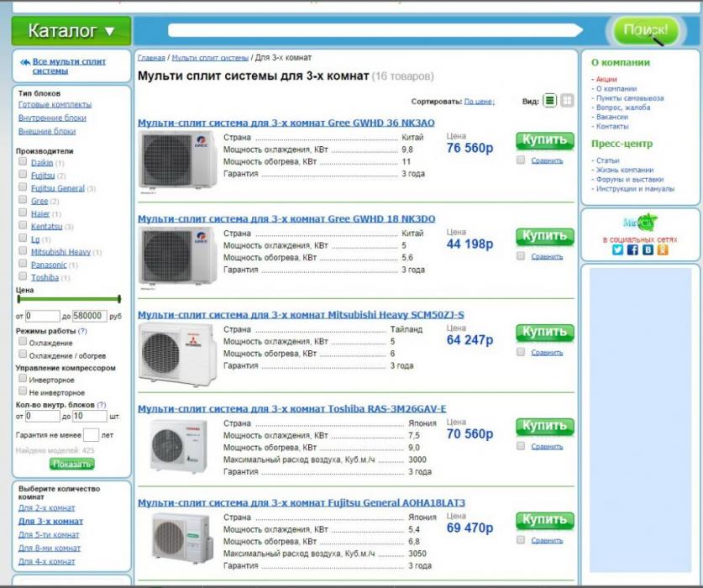
Task: Click the MirCli logo in social block
Action: [x=640, y=222]
